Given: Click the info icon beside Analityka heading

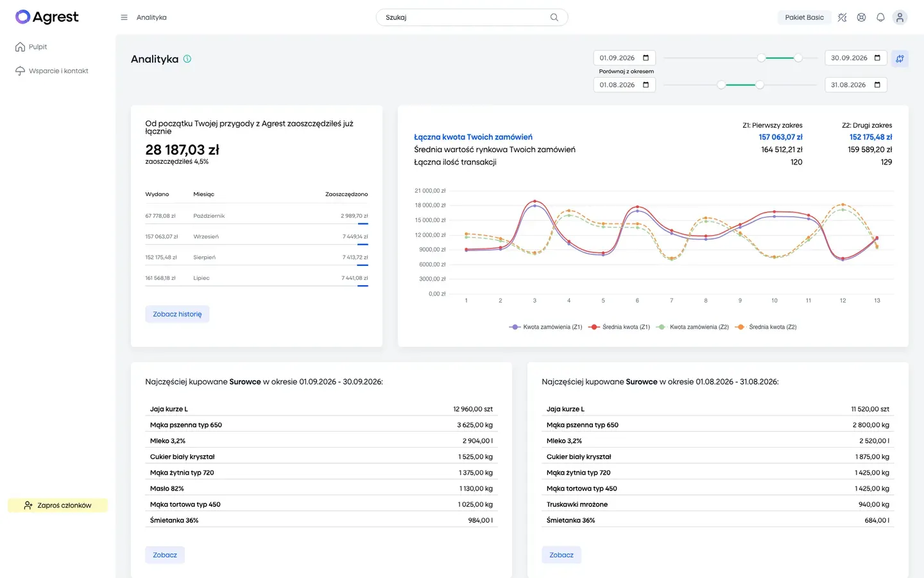Looking at the screenshot, I should [x=187, y=59].
